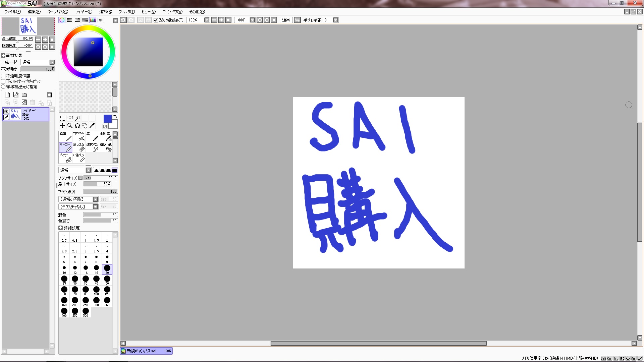Add a layer mask
Image resolution: width=644 pixels, height=362 pixels.
(x=49, y=95)
